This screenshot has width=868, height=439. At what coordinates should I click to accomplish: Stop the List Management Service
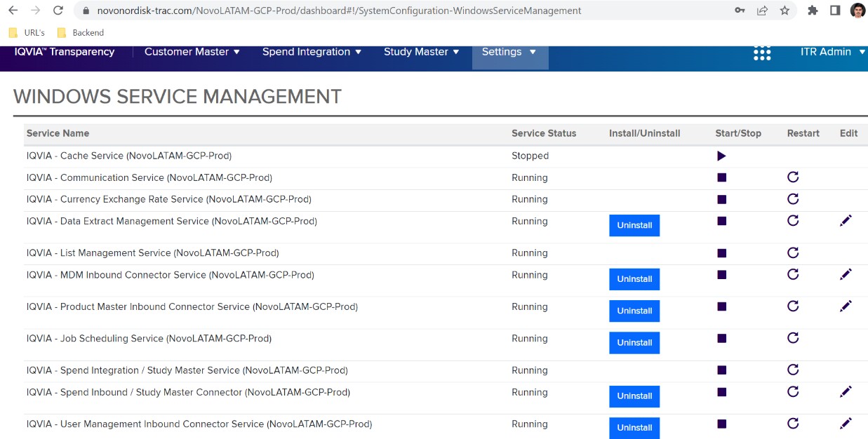pos(721,253)
